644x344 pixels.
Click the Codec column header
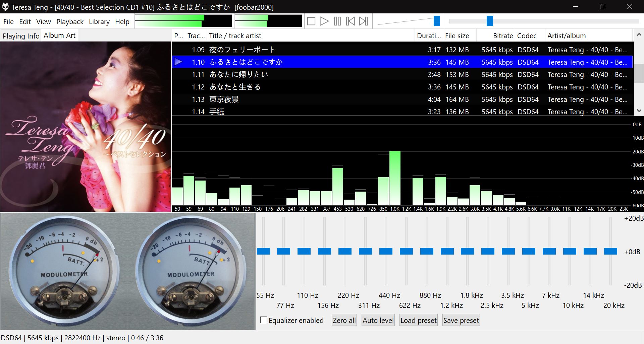(x=530, y=36)
